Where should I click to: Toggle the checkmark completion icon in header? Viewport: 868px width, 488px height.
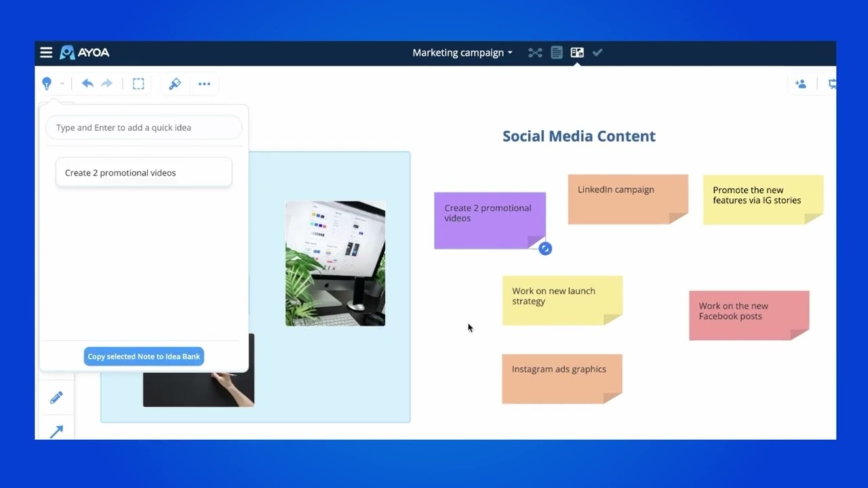click(x=597, y=53)
